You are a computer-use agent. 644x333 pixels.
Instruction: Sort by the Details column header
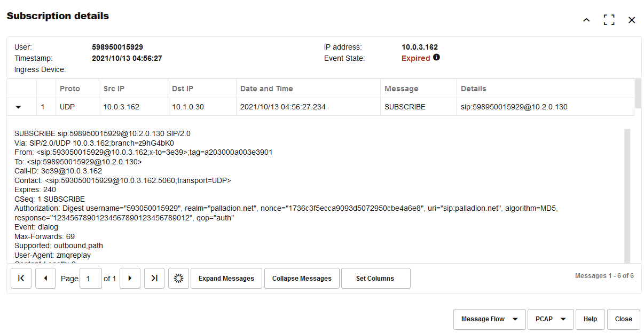tap(545, 89)
